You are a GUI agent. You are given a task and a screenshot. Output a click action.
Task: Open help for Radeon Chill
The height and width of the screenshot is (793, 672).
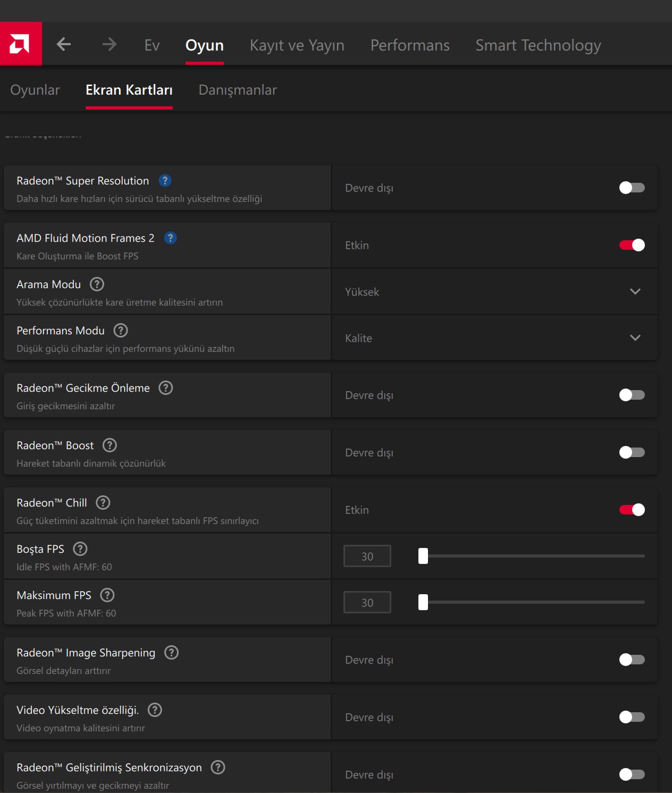pyautogui.click(x=103, y=503)
